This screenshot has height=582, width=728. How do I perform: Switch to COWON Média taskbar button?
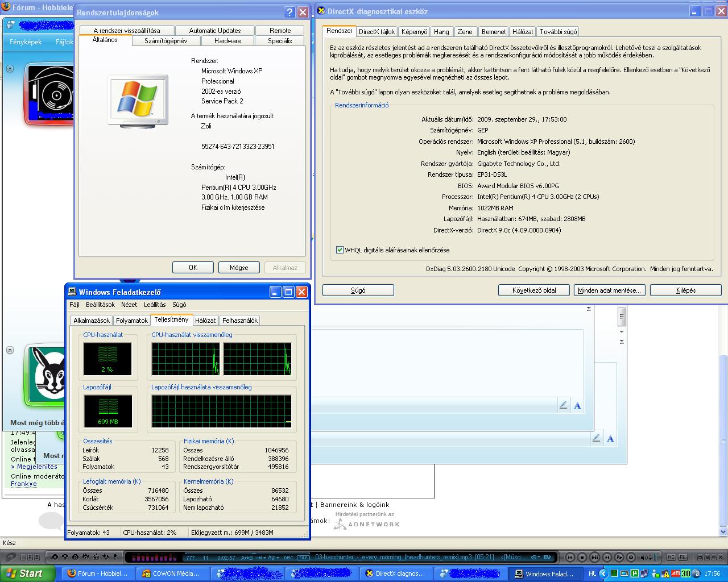[x=172, y=573]
